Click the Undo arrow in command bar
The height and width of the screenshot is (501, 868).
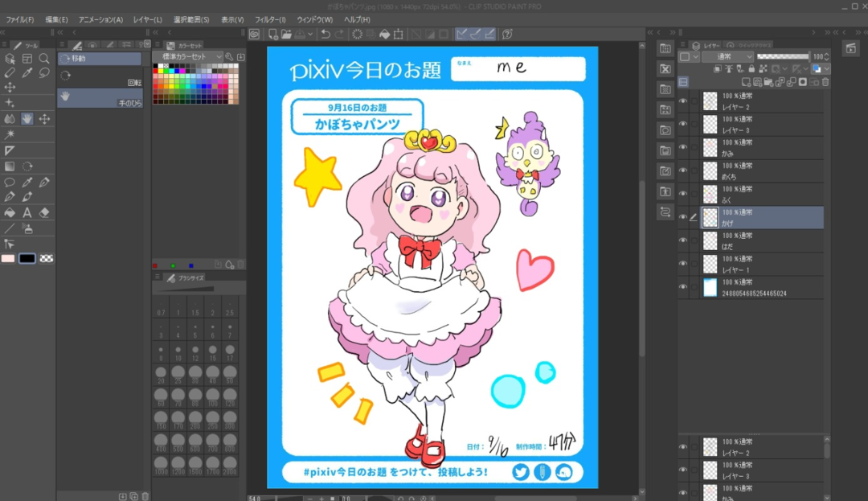click(x=325, y=34)
